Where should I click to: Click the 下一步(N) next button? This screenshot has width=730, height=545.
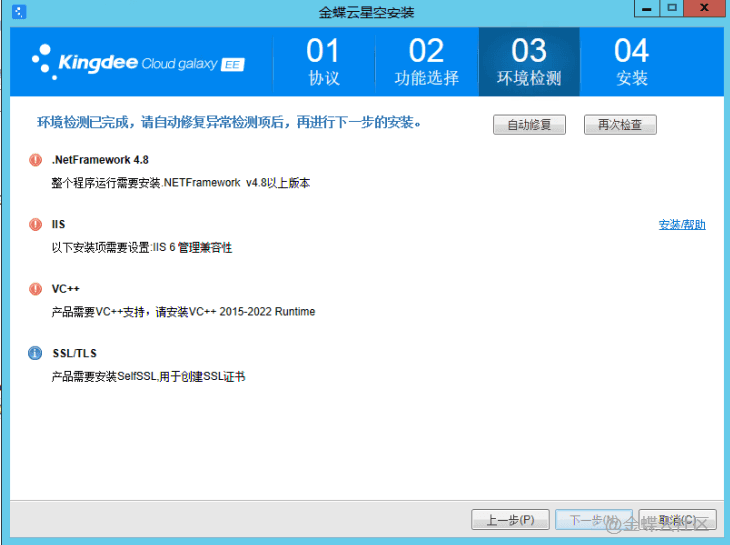coord(594,519)
